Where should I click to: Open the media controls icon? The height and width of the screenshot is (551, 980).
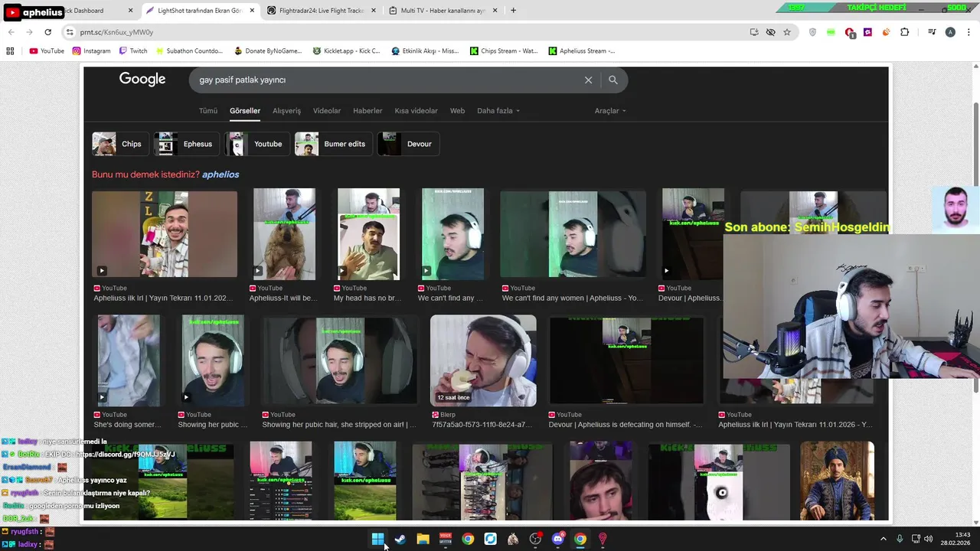(932, 32)
